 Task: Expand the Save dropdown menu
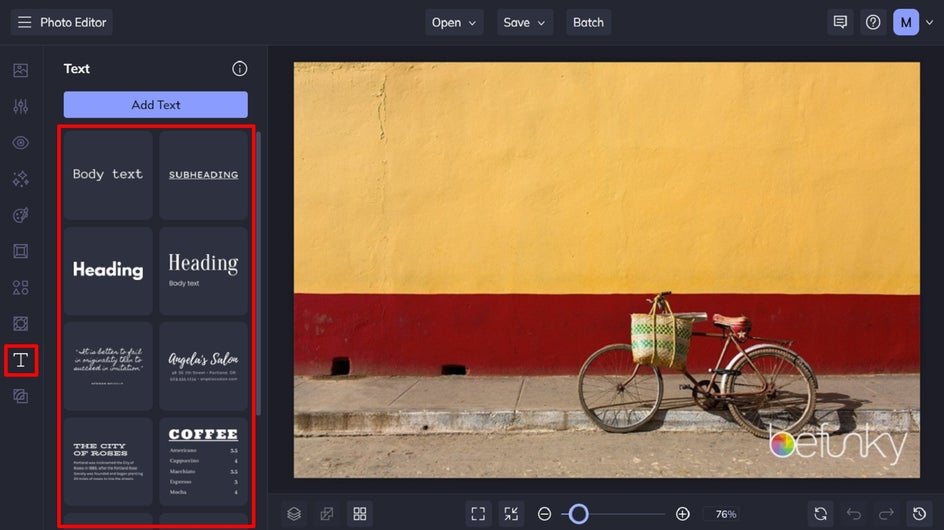(525, 22)
